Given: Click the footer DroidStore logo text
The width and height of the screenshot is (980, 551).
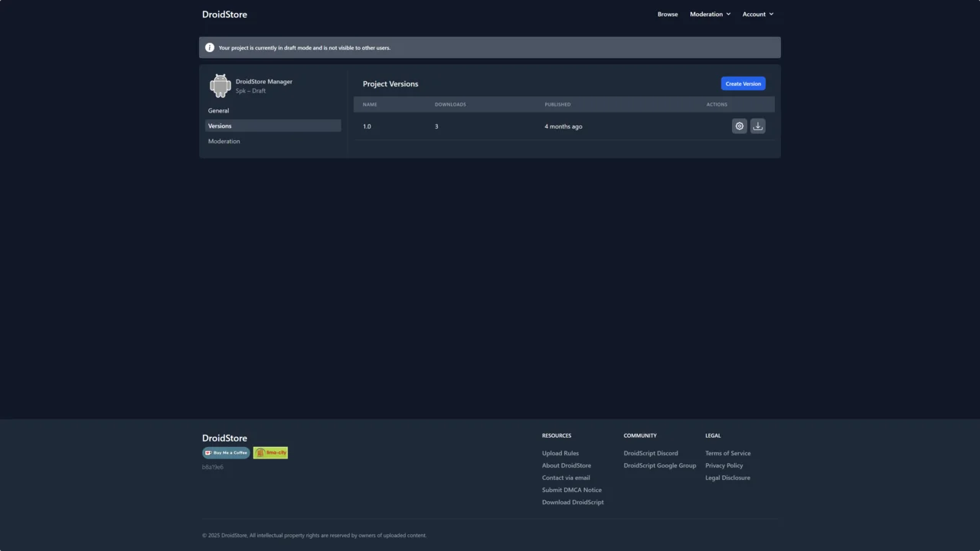Looking at the screenshot, I should pyautogui.click(x=224, y=438).
